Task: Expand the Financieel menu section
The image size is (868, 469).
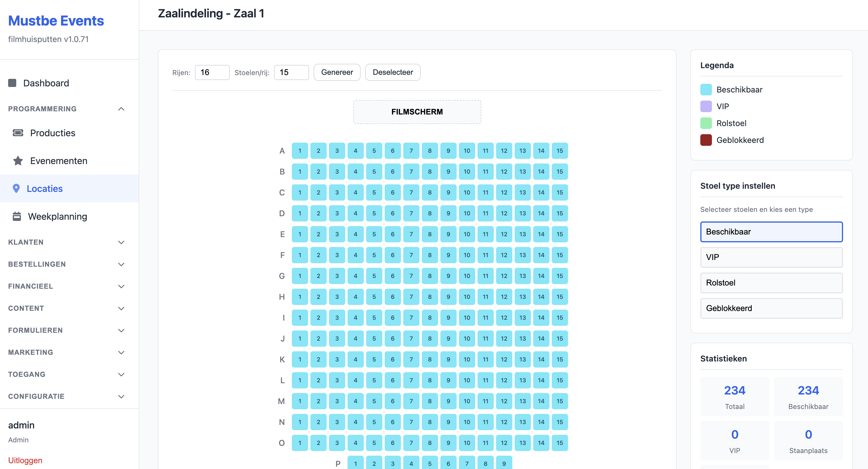Action: (x=121, y=286)
